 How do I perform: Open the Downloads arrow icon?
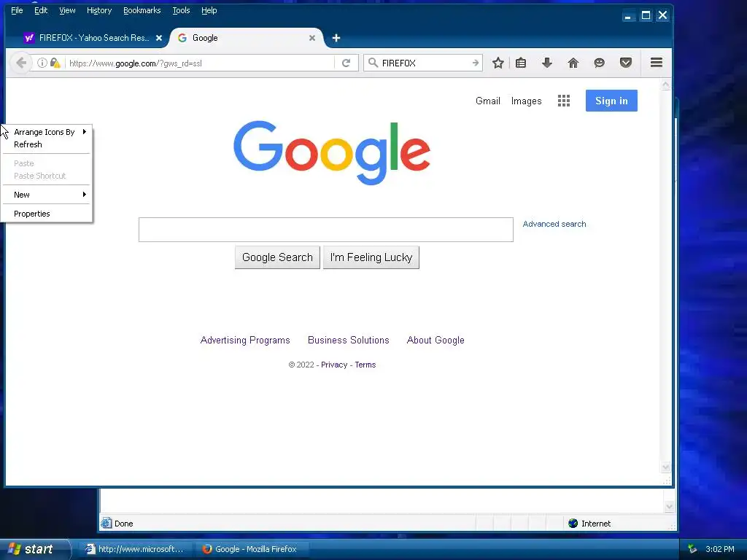pyautogui.click(x=547, y=63)
